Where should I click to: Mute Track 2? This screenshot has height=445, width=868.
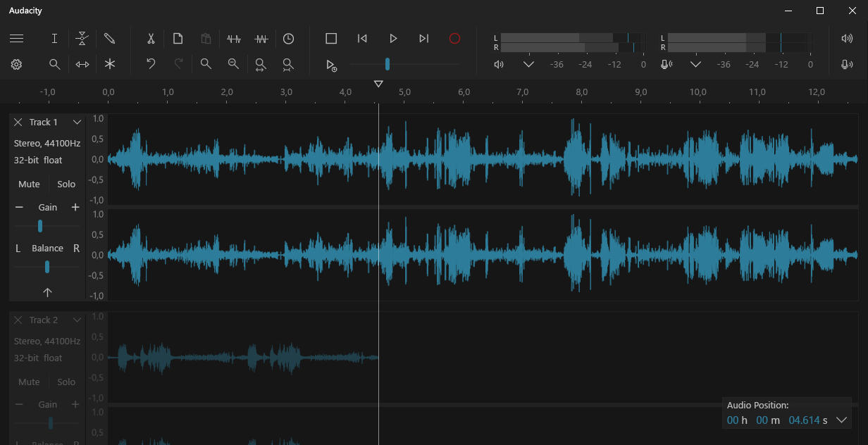pos(28,382)
